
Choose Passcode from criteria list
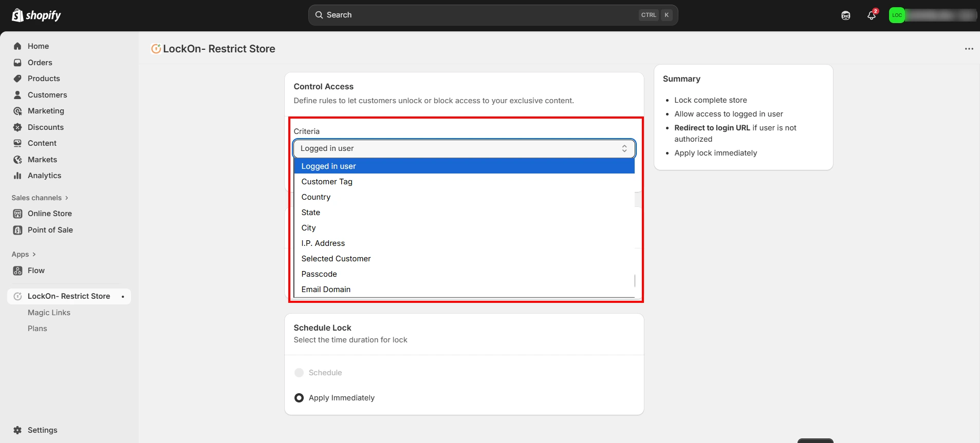pos(319,274)
